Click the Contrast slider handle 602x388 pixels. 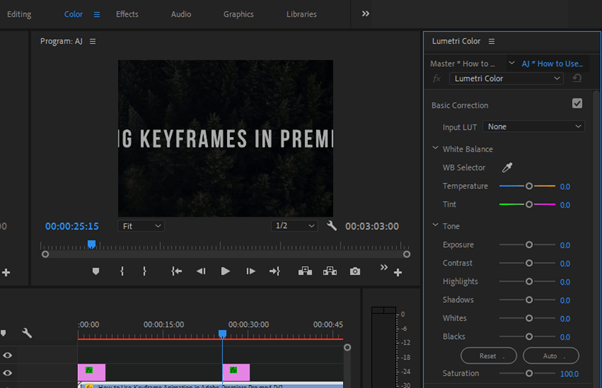point(529,263)
